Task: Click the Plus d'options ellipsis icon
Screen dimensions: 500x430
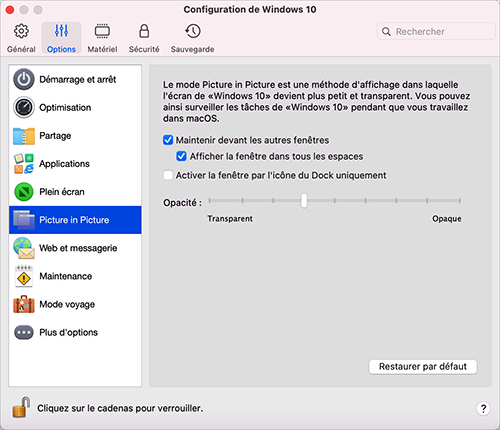Action: [x=24, y=332]
